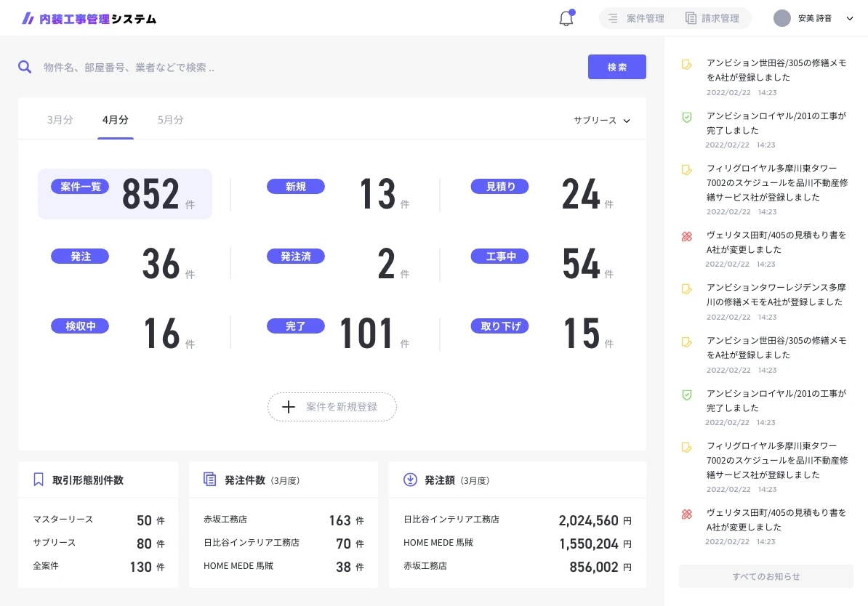Switch to the 3月分 tab

[60, 120]
